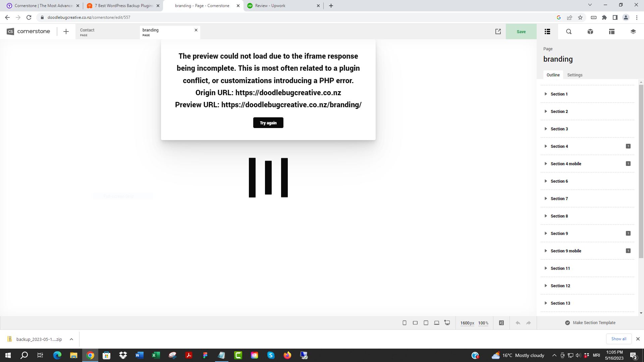
Task: Select the laptop breakpoint preview icon
Action: point(437,323)
